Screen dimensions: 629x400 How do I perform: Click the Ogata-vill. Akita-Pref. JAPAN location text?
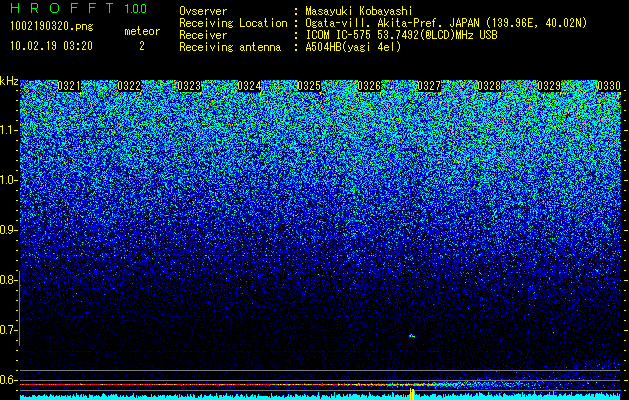pyautogui.click(x=446, y=23)
